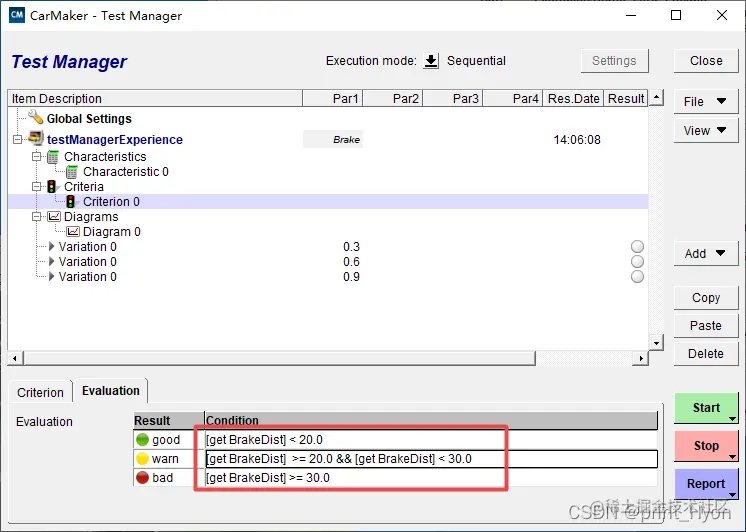Select the Characteristic 0 tree item
746x532 pixels.
click(126, 172)
